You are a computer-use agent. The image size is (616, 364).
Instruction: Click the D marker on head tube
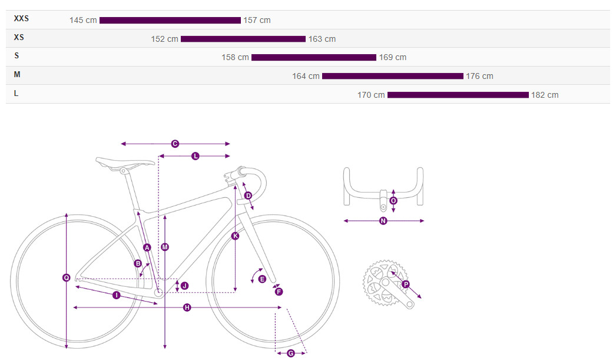[248, 196]
